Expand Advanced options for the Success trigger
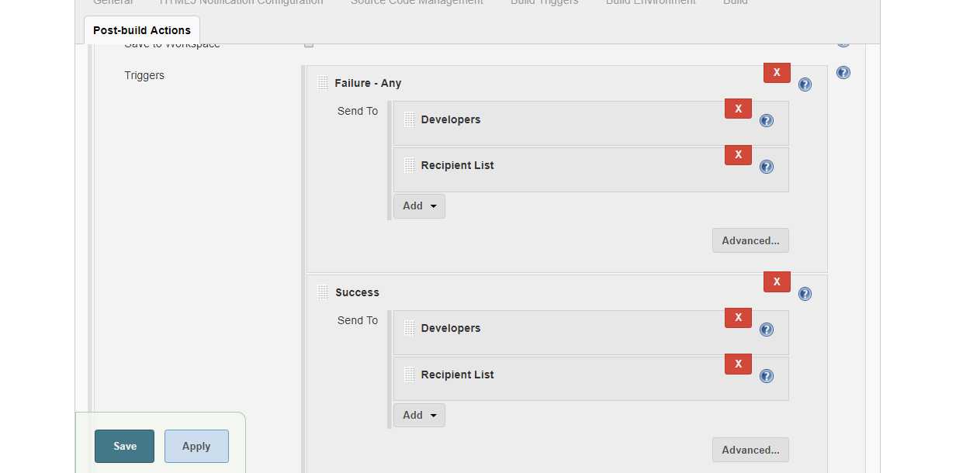This screenshot has height=473, width=980. (x=750, y=450)
